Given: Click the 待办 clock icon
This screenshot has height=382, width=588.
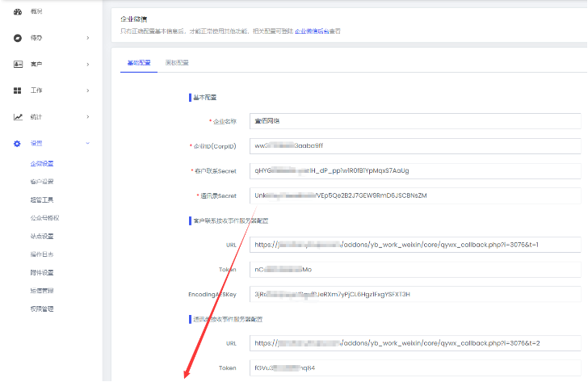Looking at the screenshot, I should click(x=18, y=37).
